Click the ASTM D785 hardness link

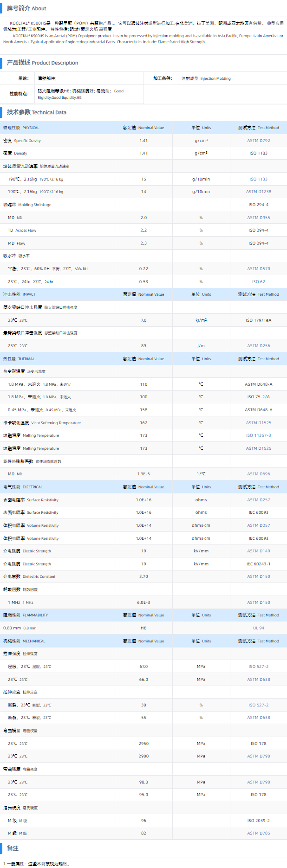coord(258,833)
